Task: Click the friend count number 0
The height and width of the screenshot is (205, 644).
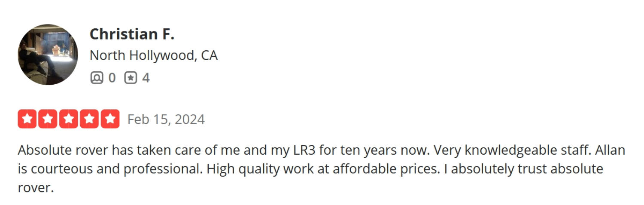Action: [x=112, y=78]
